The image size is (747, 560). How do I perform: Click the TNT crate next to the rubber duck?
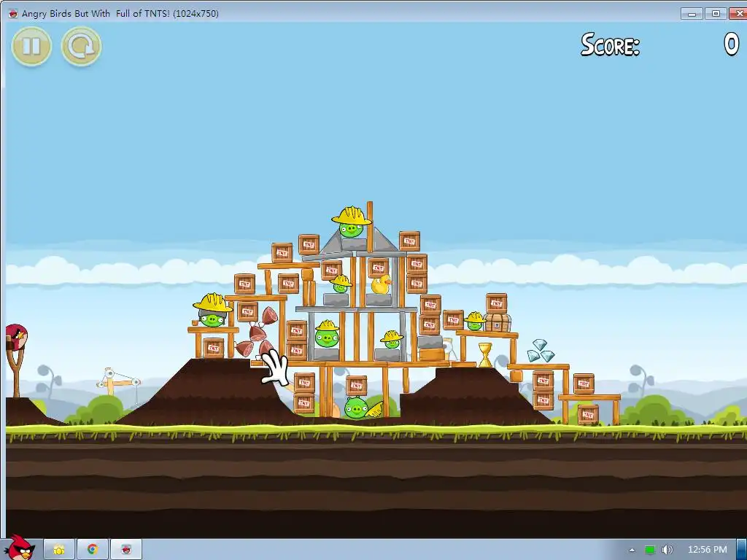(x=379, y=268)
